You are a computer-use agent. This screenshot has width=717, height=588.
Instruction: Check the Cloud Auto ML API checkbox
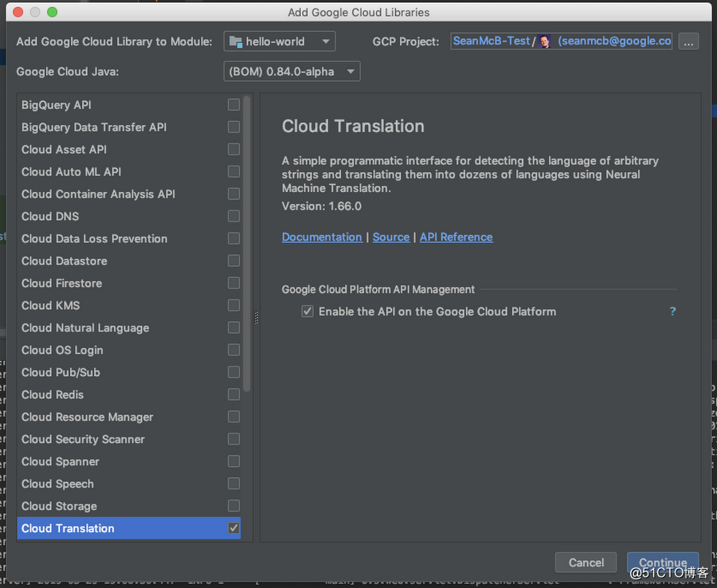point(233,171)
